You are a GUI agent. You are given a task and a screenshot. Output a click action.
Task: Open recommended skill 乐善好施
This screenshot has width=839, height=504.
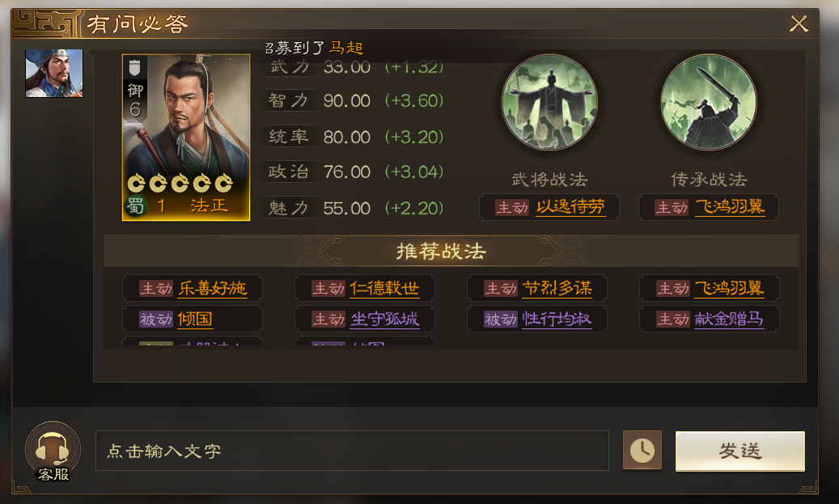[213, 288]
